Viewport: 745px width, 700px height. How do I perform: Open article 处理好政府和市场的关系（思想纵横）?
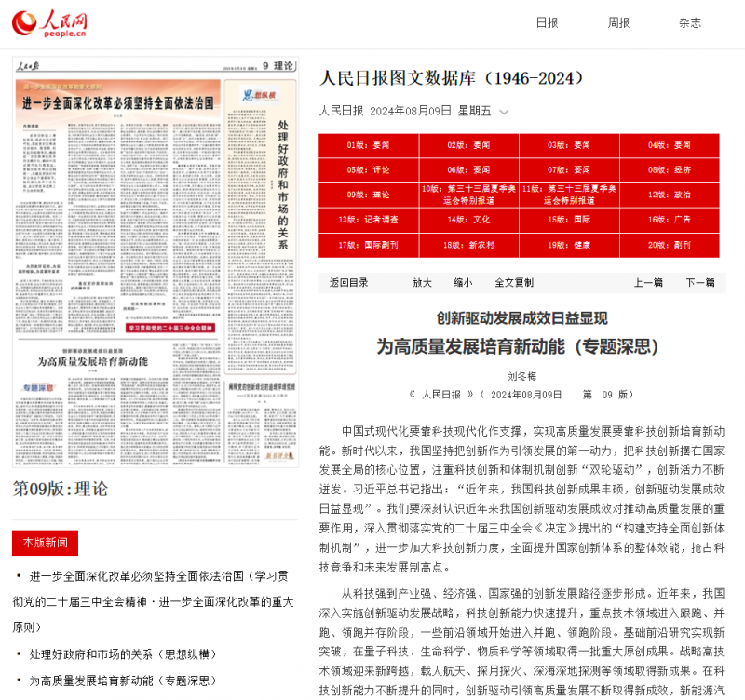pos(123,654)
